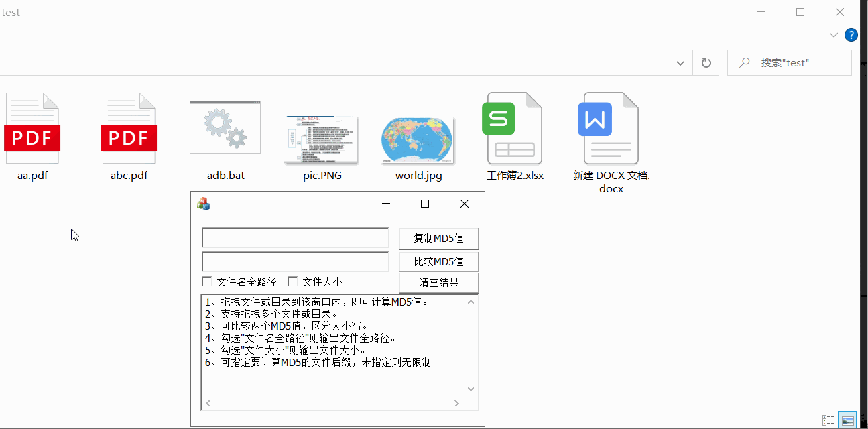868x429 pixels.
Task: Select large thumbnail view at bottom right
Action: (x=847, y=419)
